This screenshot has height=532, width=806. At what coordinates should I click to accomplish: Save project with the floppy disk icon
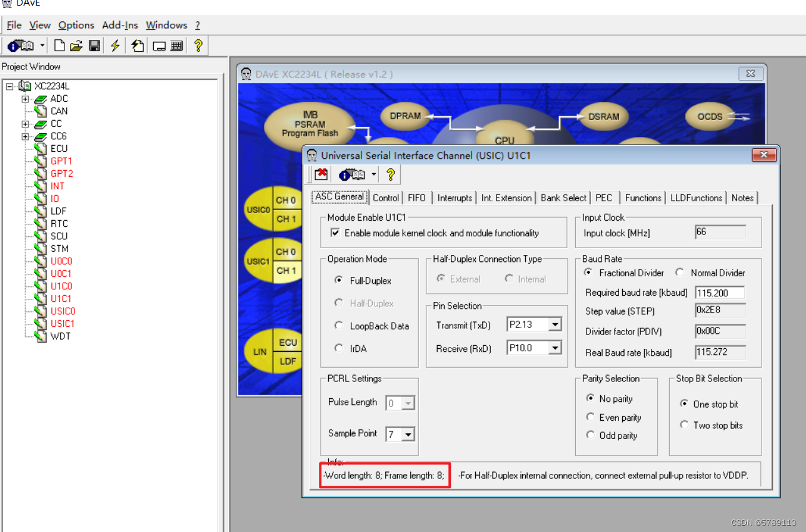pyautogui.click(x=94, y=46)
